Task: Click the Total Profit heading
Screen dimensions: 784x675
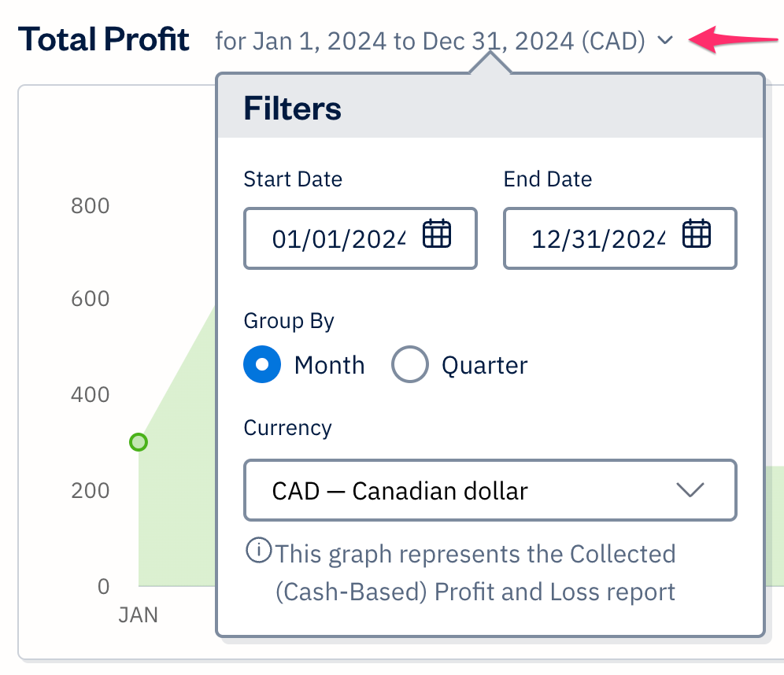Action: tap(104, 39)
